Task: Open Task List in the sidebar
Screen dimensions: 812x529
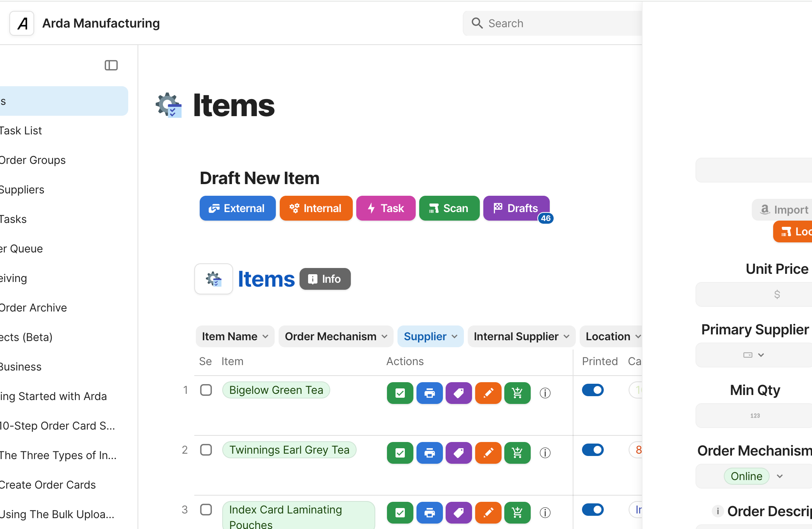Action: (21, 131)
